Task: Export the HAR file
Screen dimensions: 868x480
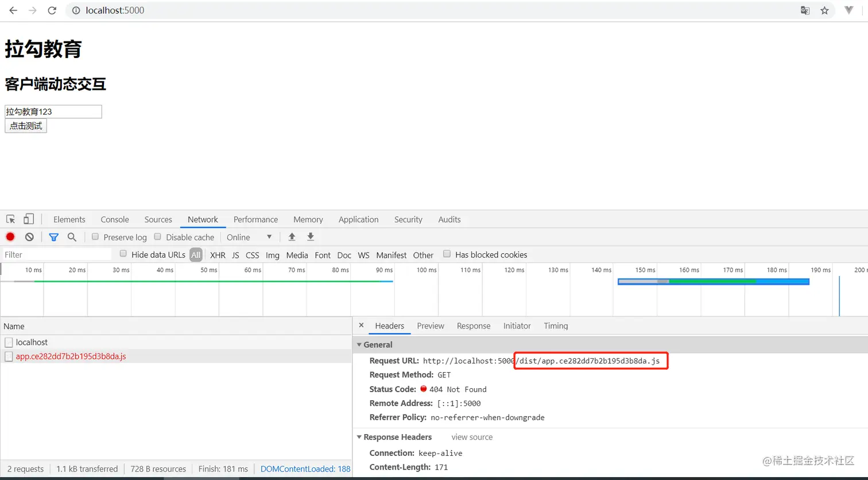Action: point(311,237)
